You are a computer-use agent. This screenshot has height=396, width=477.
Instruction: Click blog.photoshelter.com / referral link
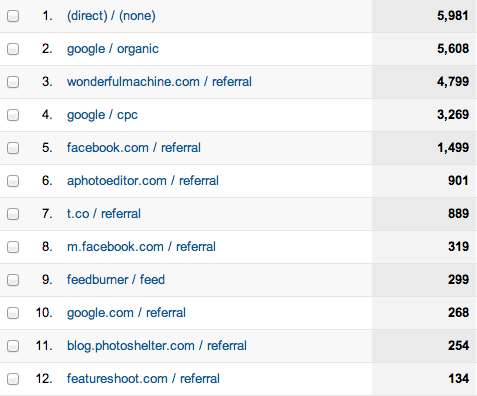pyautogui.click(x=157, y=346)
